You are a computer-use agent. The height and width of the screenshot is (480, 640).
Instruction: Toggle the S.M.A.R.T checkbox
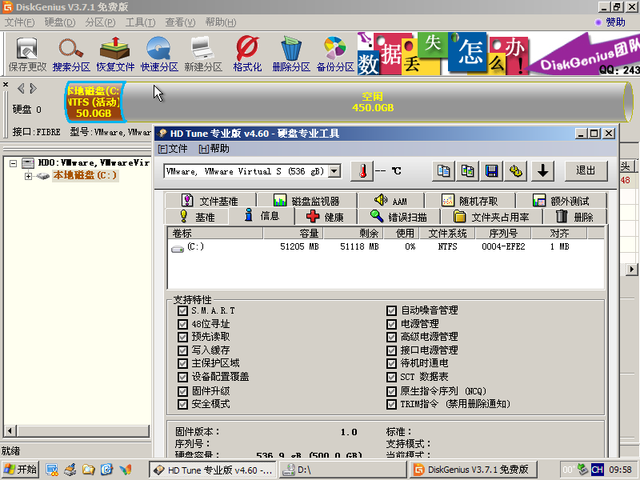(182, 311)
